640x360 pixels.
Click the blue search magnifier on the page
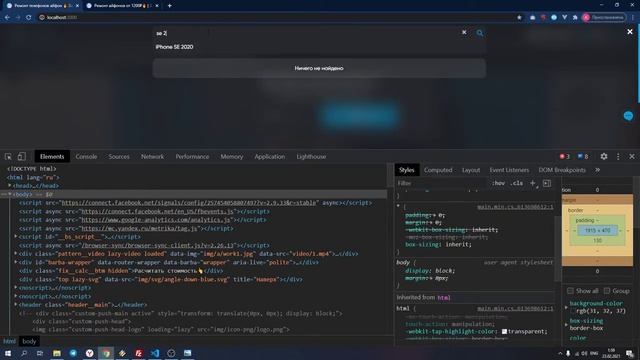click(x=480, y=33)
